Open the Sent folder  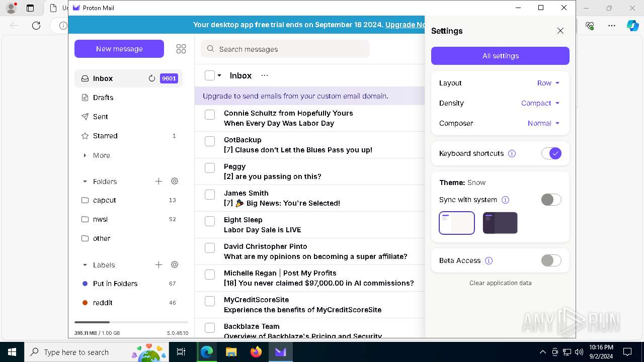pyautogui.click(x=128, y=117)
